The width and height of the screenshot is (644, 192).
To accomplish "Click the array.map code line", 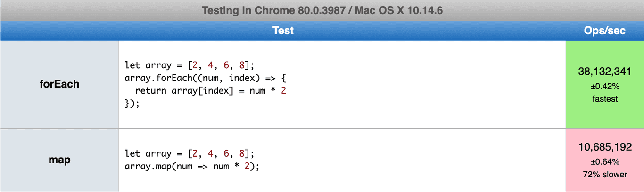I will click(x=192, y=166).
